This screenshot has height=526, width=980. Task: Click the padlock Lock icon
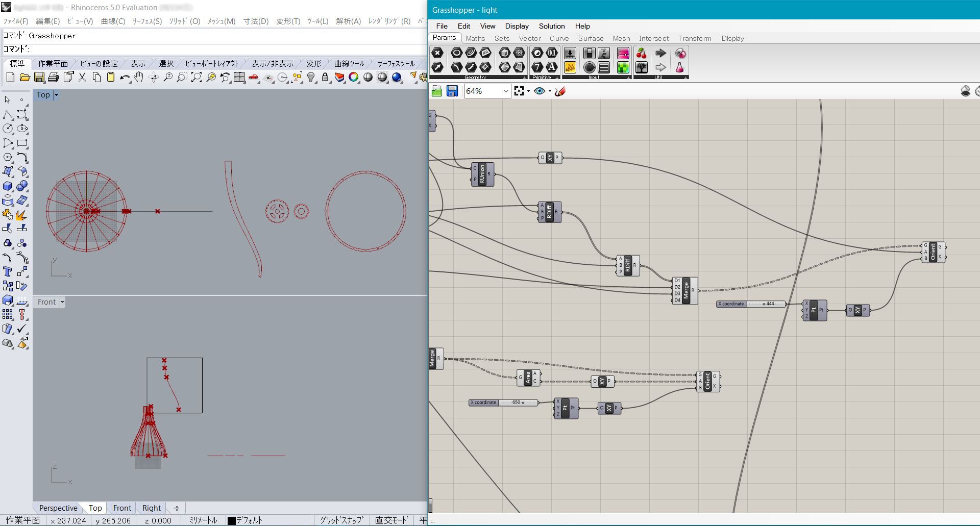325,78
